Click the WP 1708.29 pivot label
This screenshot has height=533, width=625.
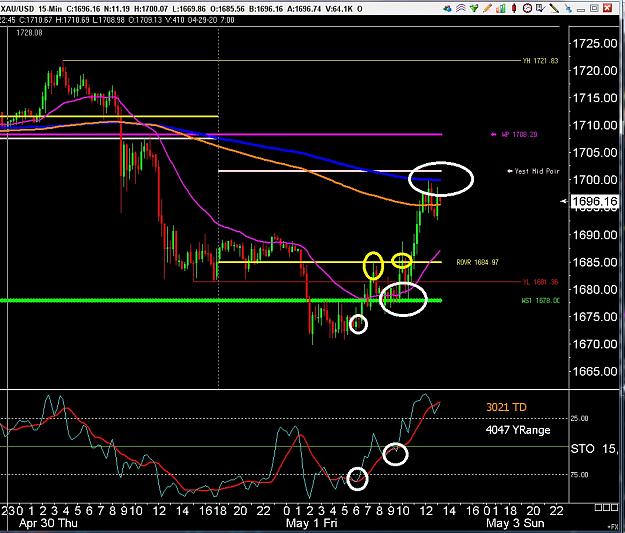[519, 134]
